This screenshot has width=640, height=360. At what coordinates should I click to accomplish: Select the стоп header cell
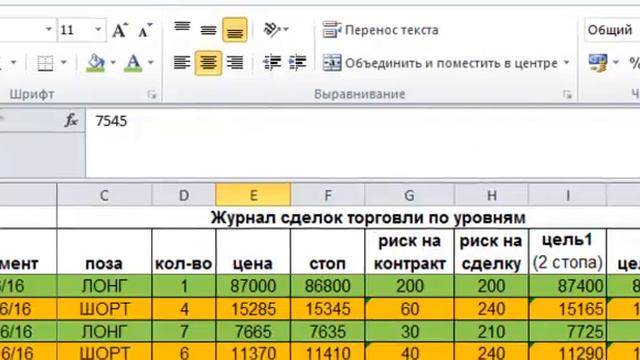tap(328, 251)
